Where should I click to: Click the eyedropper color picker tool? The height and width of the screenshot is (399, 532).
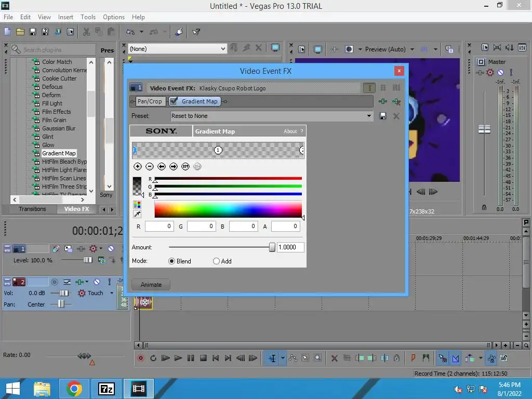137,214
